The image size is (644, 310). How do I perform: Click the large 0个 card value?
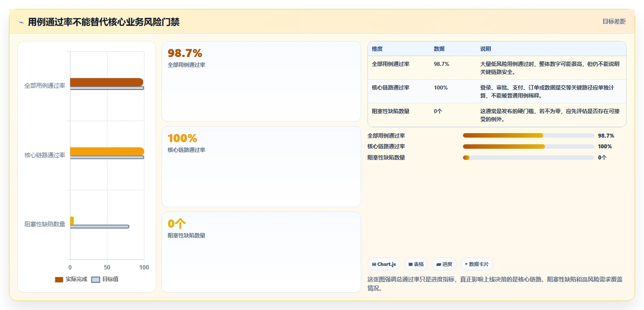[177, 224]
